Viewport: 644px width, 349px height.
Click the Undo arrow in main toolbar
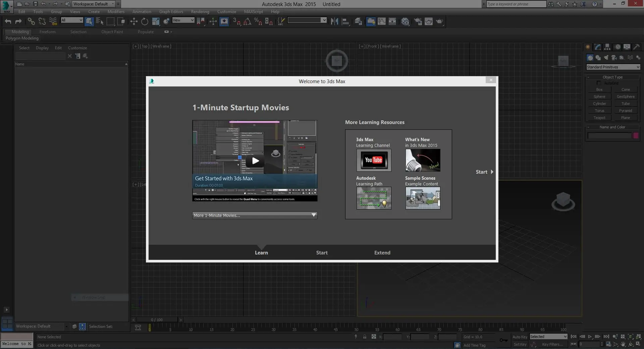pos(8,21)
